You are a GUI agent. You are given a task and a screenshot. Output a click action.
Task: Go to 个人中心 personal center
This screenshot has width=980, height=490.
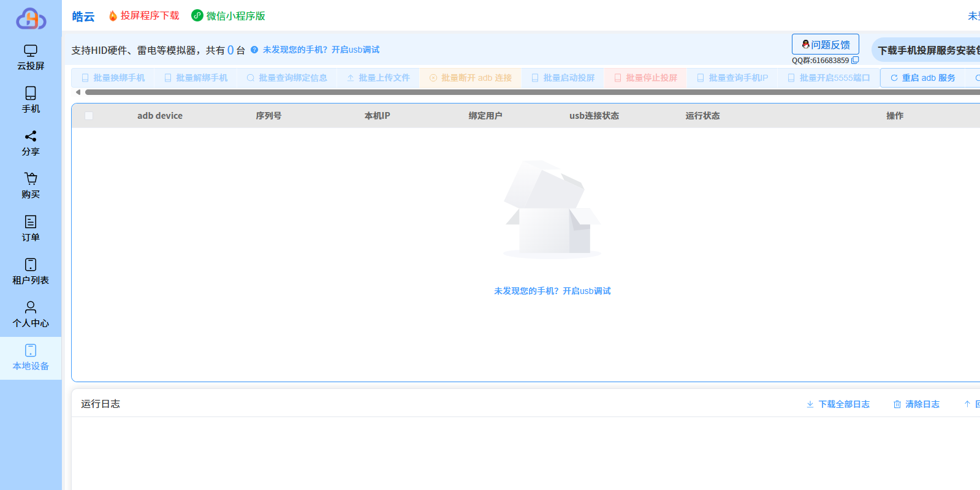tap(31, 315)
